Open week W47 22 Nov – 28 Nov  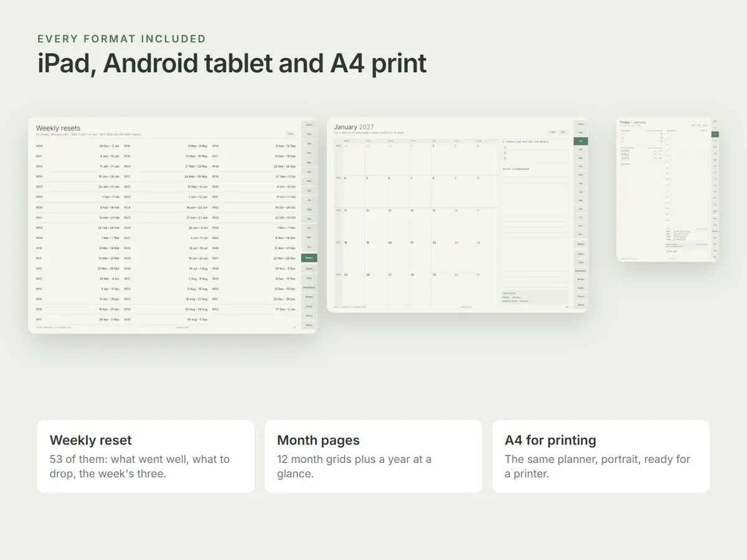click(254, 258)
